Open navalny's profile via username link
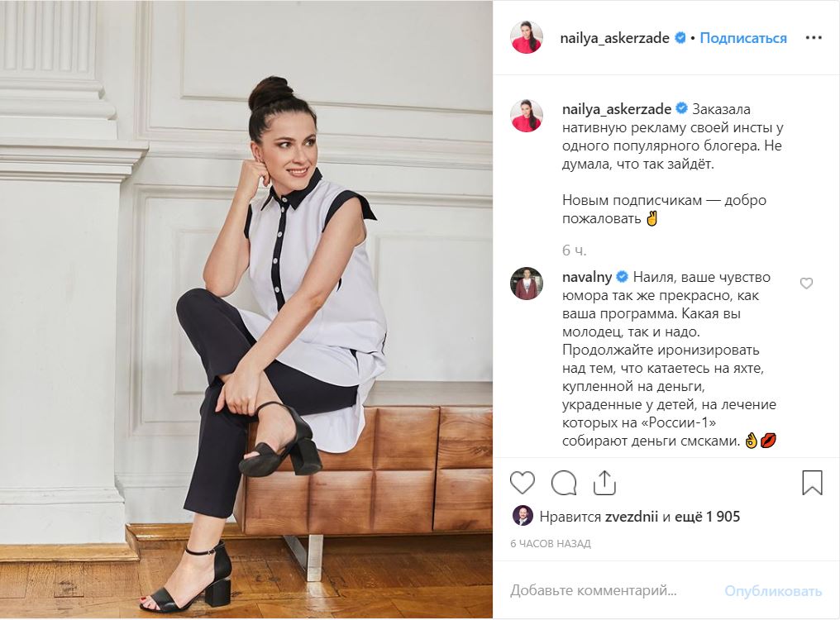This screenshot has width=840, height=620. click(x=587, y=277)
